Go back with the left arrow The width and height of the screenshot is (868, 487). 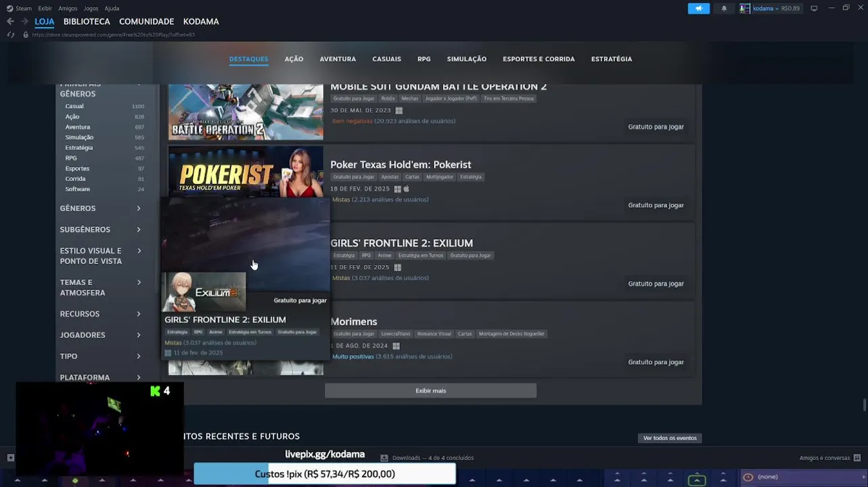pos(10,22)
